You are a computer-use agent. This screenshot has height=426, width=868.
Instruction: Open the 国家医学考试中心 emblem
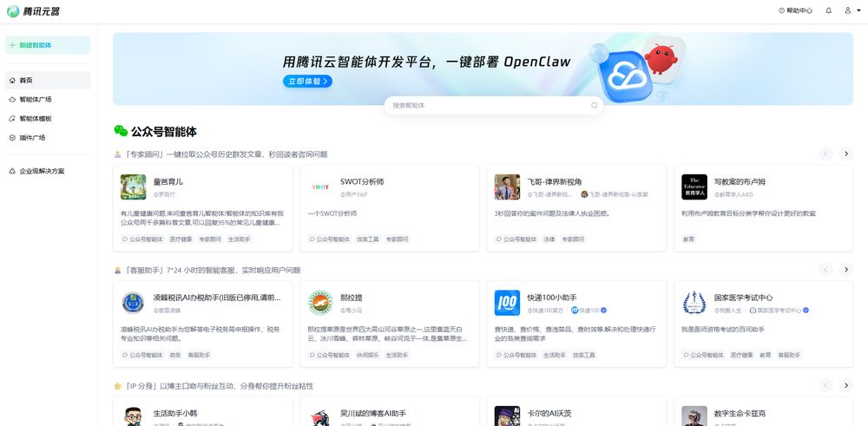[694, 303]
